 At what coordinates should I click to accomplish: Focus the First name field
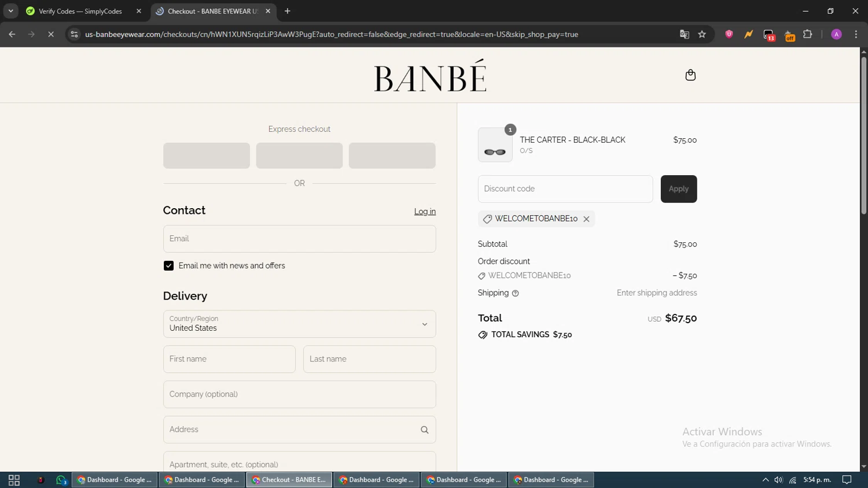[229, 359]
